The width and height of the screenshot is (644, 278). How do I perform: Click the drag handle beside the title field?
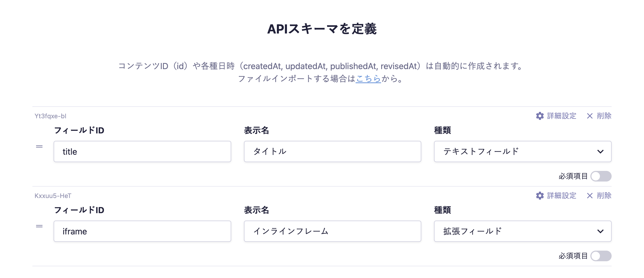tap(39, 146)
